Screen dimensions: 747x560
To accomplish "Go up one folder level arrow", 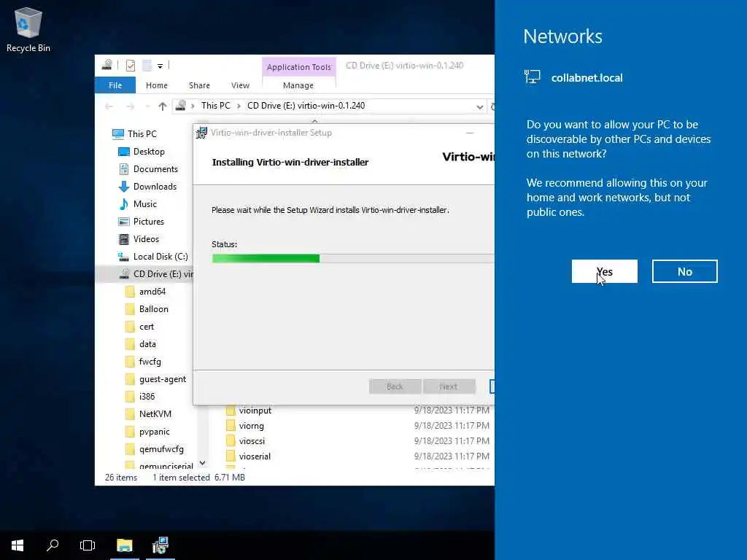I will pyautogui.click(x=163, y=106).
